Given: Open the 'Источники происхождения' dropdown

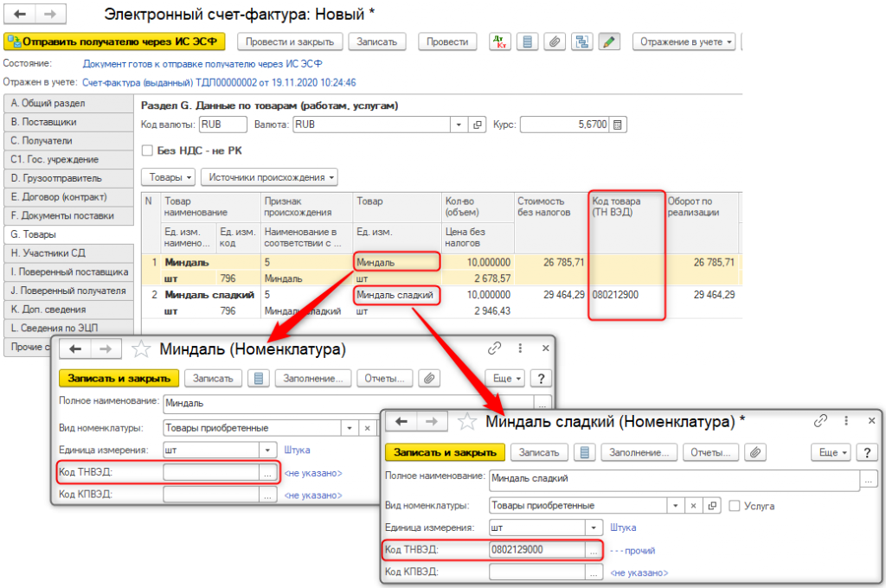Looking at the screenshot, I should click(x=269, y=177).
